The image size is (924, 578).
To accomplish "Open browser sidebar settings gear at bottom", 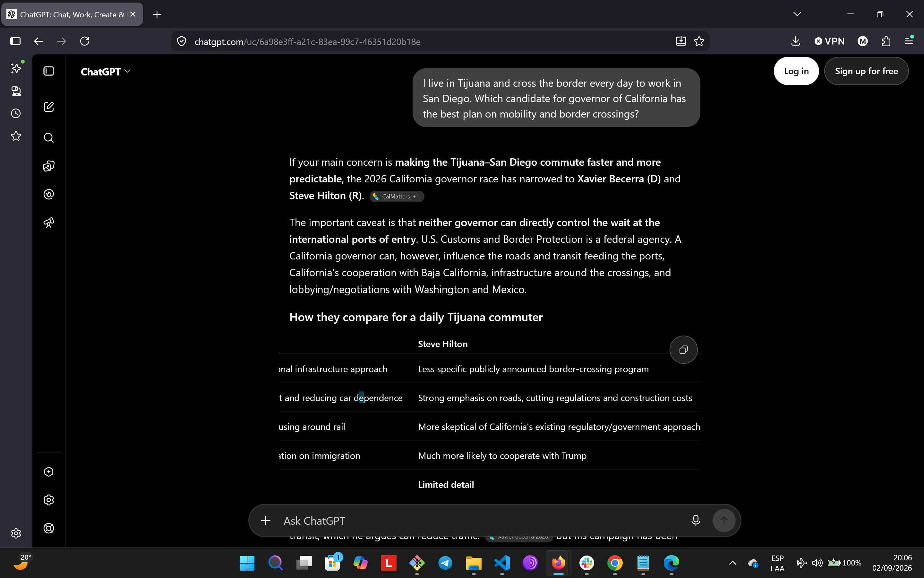I will coord(16,533).
